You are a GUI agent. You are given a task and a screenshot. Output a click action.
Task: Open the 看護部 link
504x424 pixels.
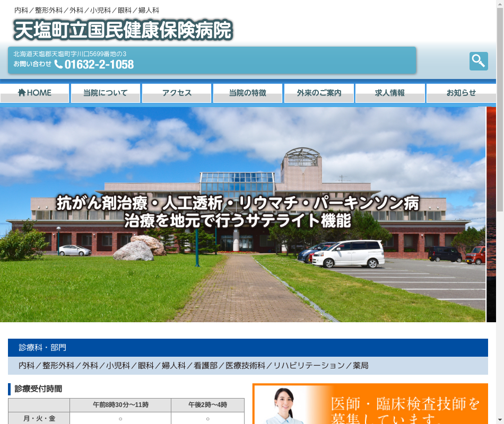pos(205,366)
